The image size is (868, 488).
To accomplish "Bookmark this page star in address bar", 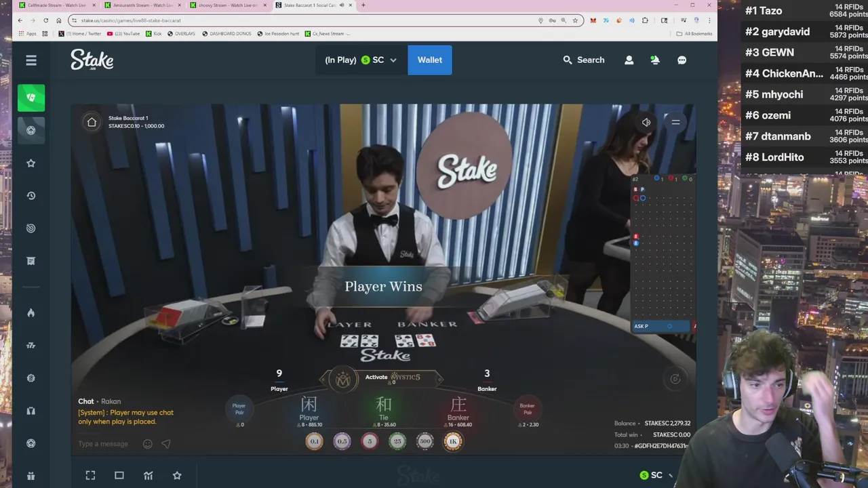I will [x=575, y=20].
